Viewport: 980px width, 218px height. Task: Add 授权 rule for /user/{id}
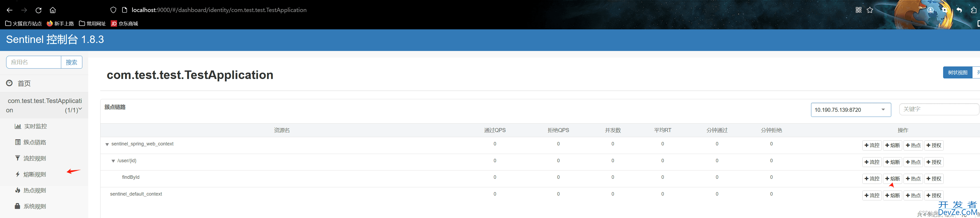[x=933, y=162]
